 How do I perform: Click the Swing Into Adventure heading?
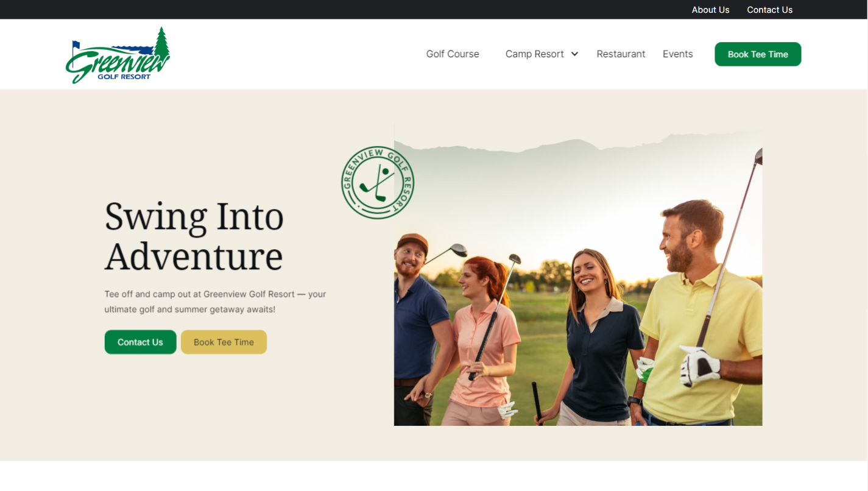pyautogui.click(x=194, y=236)
